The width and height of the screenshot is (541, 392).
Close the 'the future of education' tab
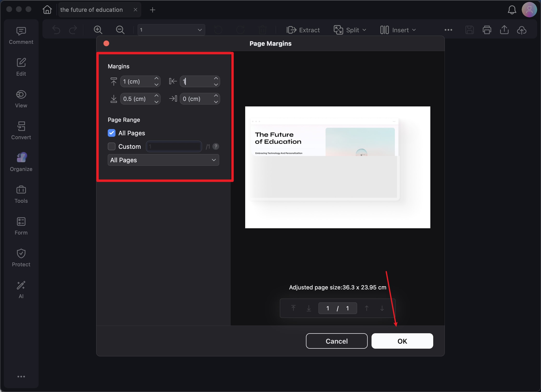pyautogui.click(x=135, y=10)
